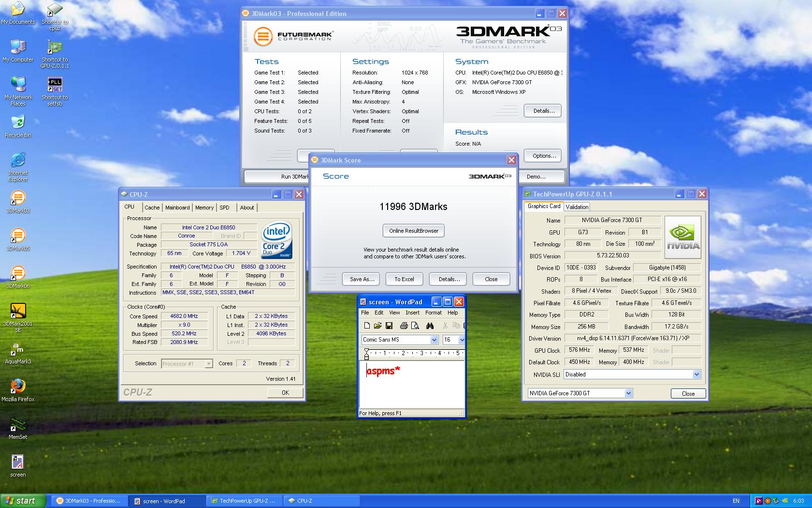Select the Recycle Bin desktop icon
The width and height of the screenshot is (812, 508).
pyautogui.click(x=18, y=127)
